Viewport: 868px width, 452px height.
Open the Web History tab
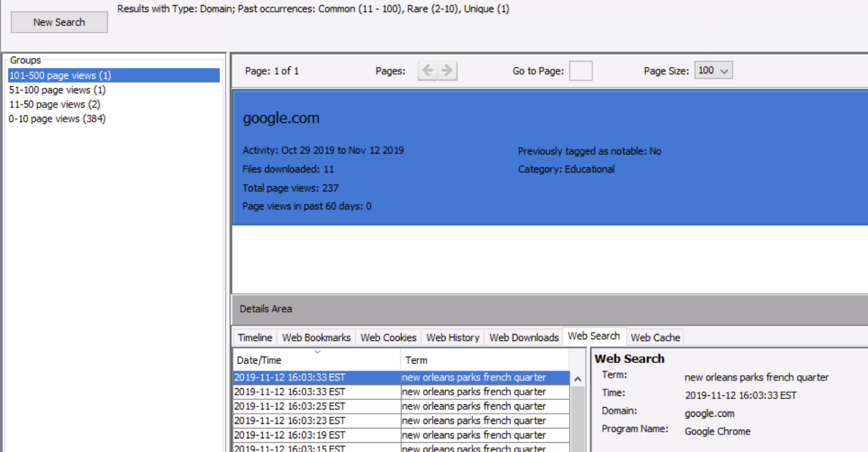coord(452,337)
